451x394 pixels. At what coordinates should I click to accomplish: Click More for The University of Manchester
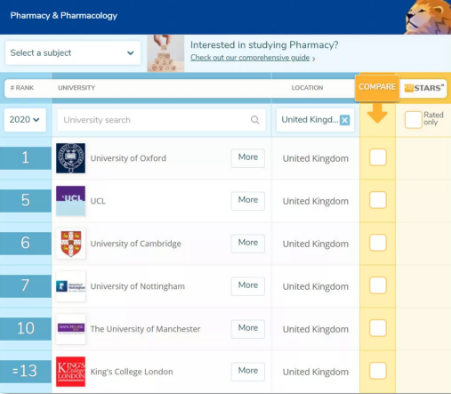(248, 328)
